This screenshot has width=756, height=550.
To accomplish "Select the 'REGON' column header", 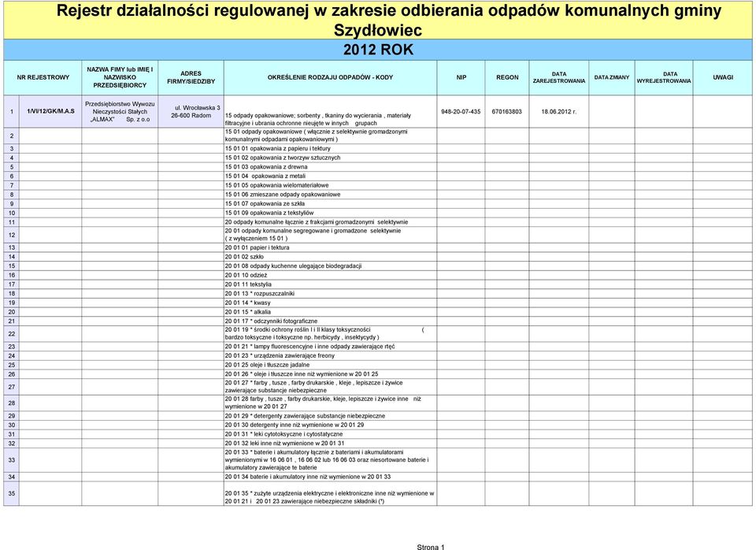I will (x=507, y=77).
